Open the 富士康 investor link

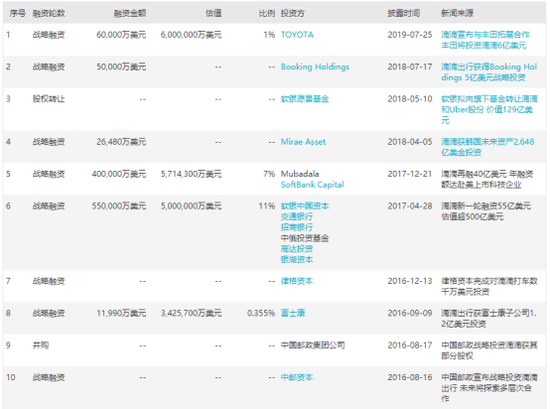tap(293, 313)
